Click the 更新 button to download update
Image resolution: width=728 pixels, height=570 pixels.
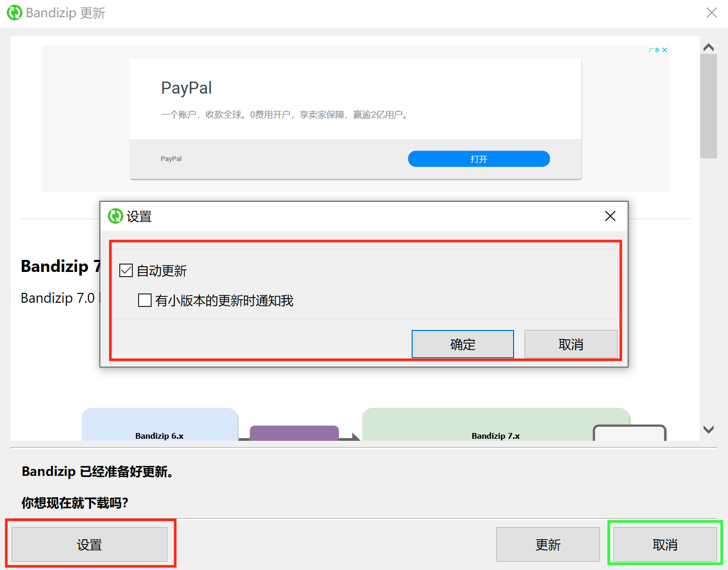tap(548, 544)
